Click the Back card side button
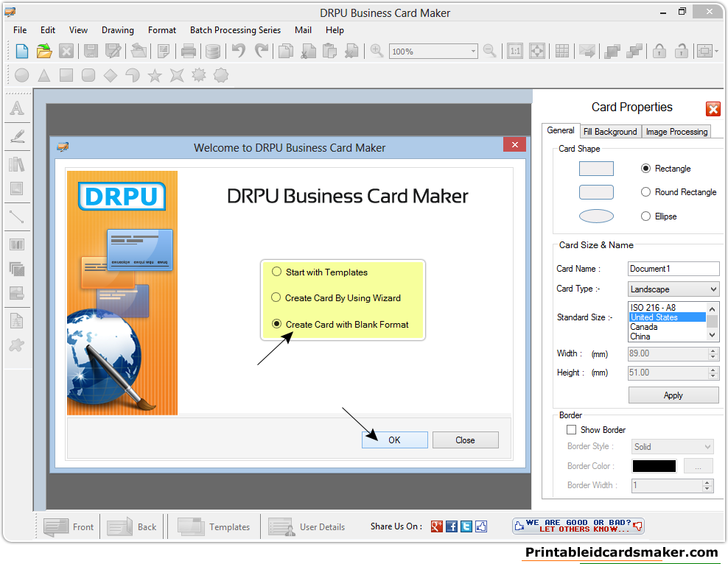This screenshot has width=728, height=564. coord(133,527)
